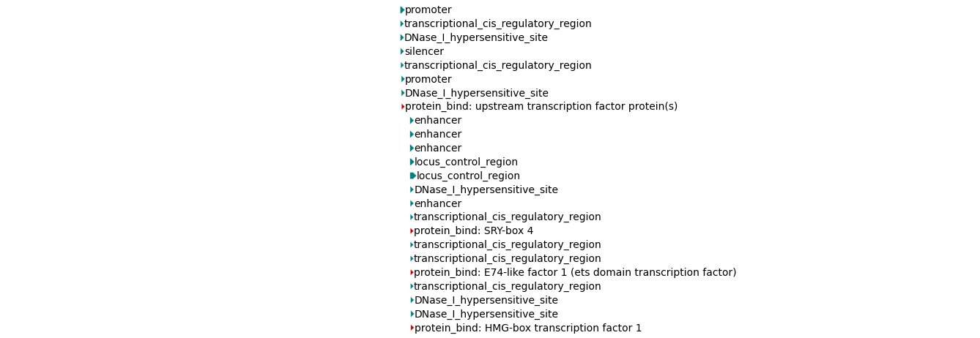
Task: Select the silencer feature label
Action: pyautogui.click(x=424, y=52)
